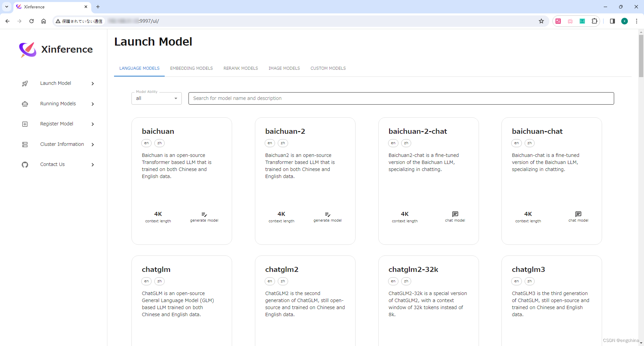Select the baichuan-chat model card title
644x346 pixels.
537,131
